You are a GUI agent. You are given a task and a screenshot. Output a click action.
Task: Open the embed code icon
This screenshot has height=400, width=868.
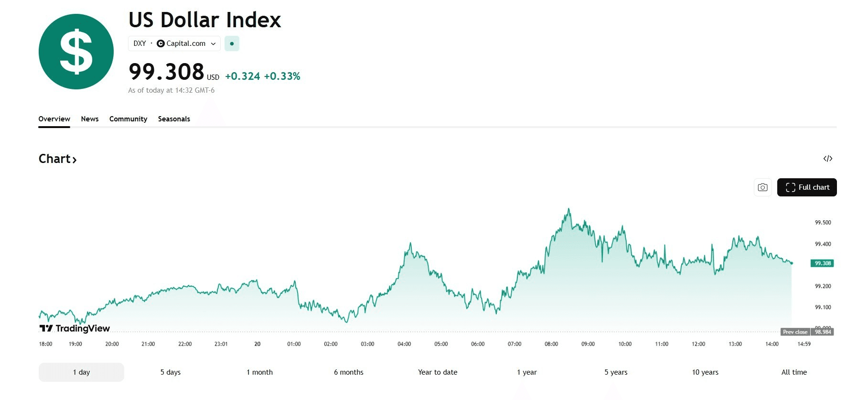tap(828, 159)
